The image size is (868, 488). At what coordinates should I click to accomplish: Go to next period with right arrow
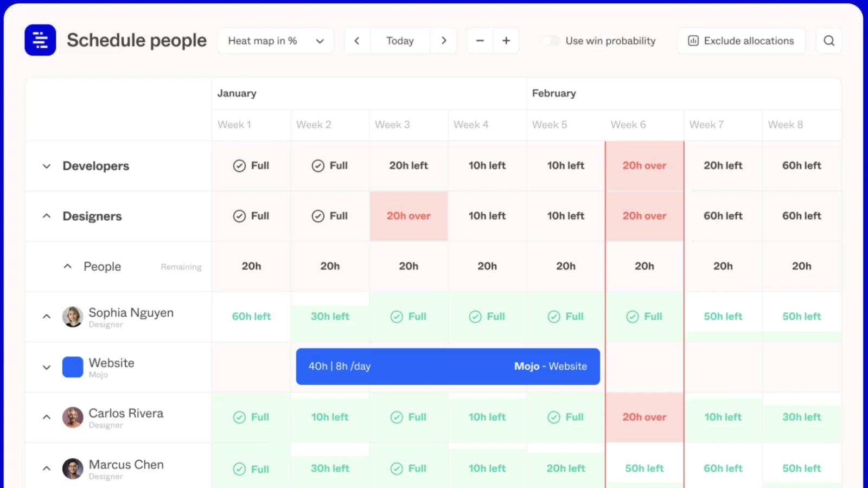444,41
